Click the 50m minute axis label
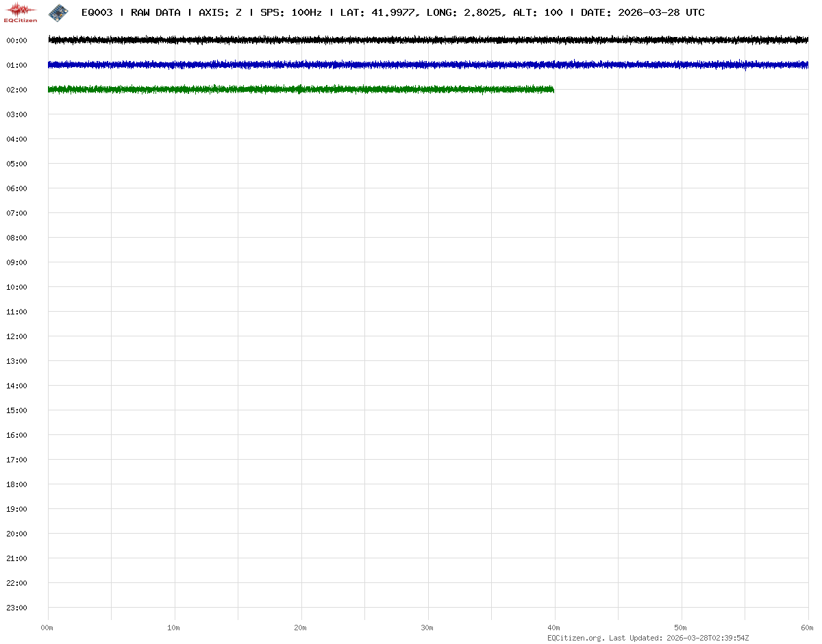This screenshot has height=644, width=822. click(x=681, y=628)
